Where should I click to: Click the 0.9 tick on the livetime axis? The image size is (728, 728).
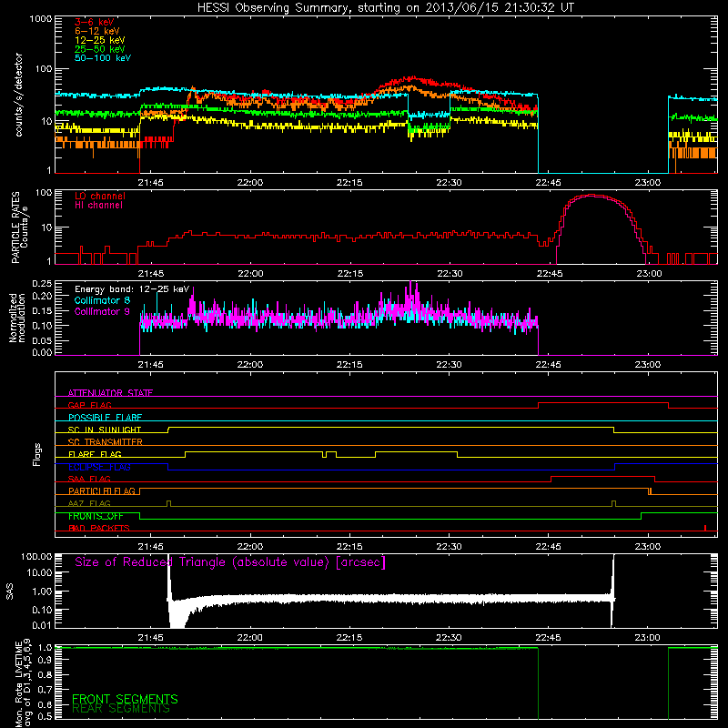(45, 661)
